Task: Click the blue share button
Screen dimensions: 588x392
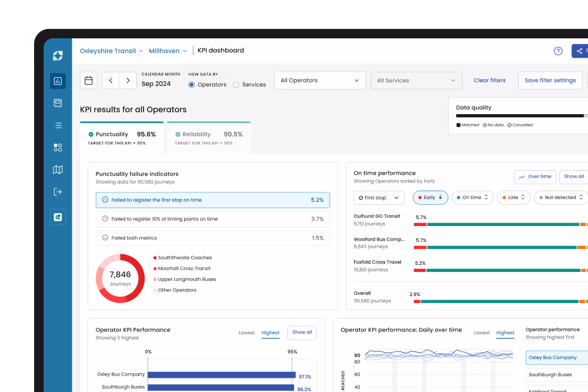Action: [x=580, y=51]
